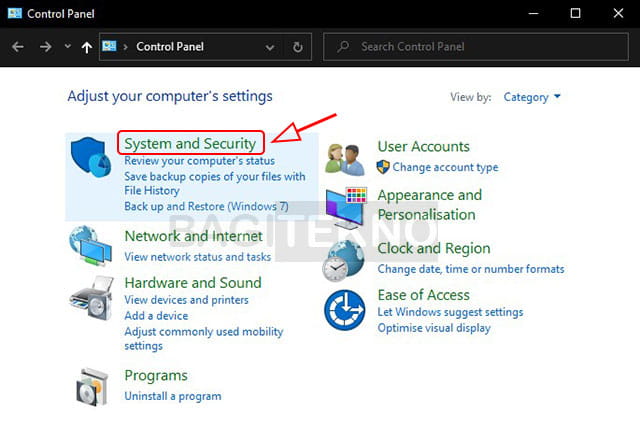
Task: Click the Hardware and Sound printer icon
Action: 91,298
